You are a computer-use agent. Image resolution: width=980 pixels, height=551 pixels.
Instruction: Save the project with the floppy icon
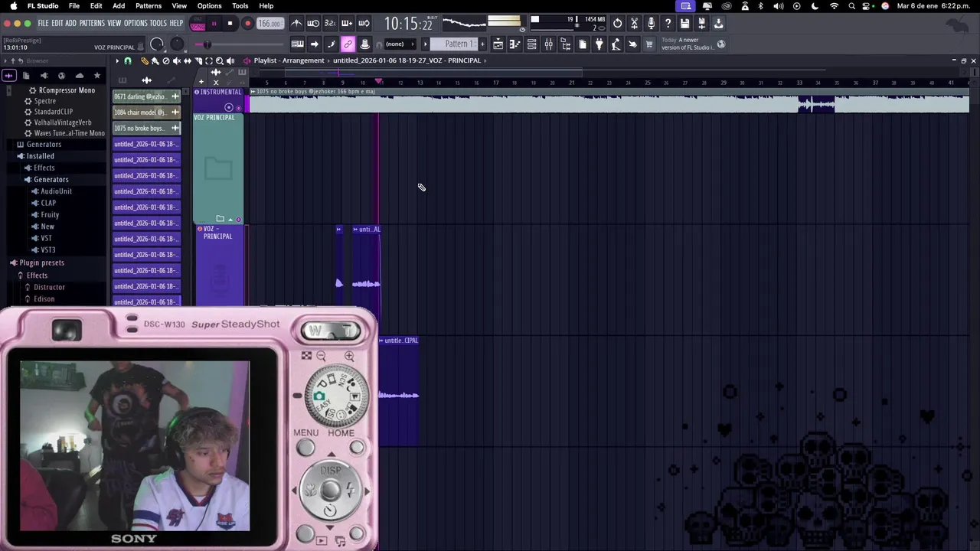click(x=684, y=24)
